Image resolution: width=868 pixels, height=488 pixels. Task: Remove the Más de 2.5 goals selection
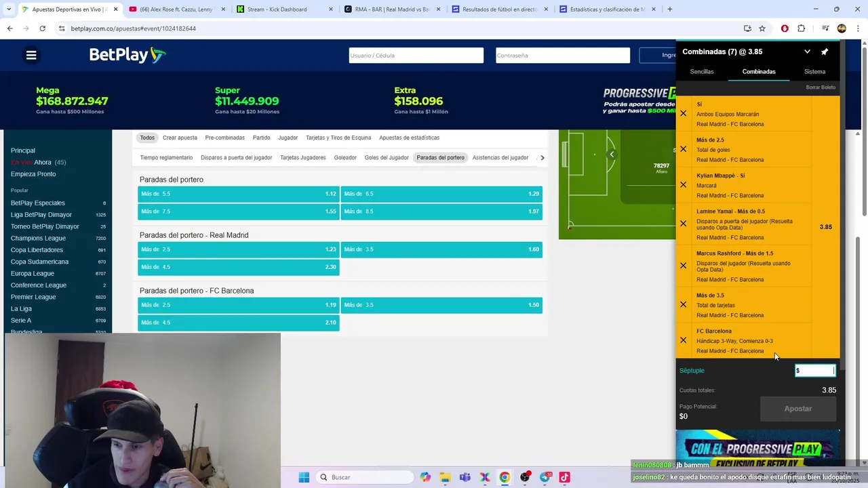(x=683, y=149)
